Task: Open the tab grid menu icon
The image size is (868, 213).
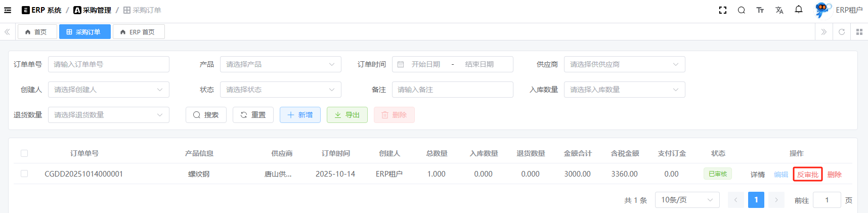Action: coord(859,32)
